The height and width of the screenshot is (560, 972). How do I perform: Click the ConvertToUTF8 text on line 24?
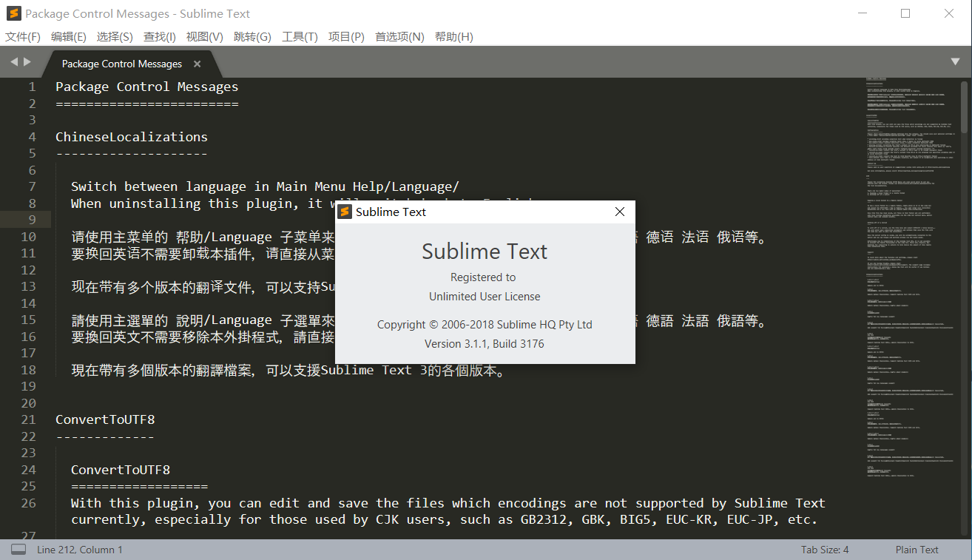click(121, 470)
